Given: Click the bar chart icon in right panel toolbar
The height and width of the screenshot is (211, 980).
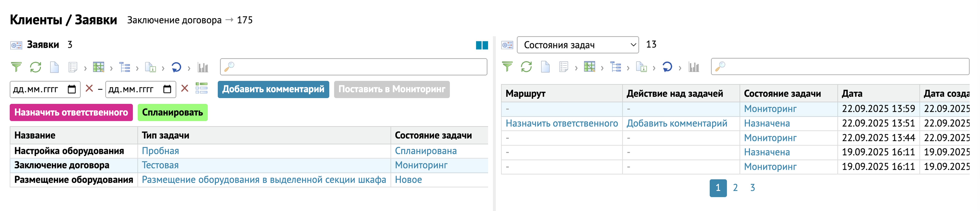Looking at the screenshot, I should coord(694,67).
